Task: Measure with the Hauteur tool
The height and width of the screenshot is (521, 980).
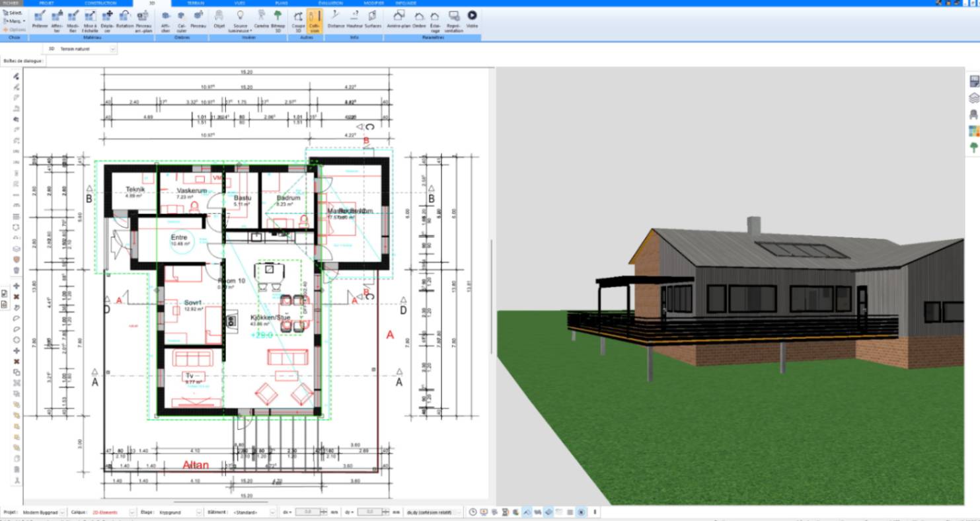Action: [x=355, y=19]
